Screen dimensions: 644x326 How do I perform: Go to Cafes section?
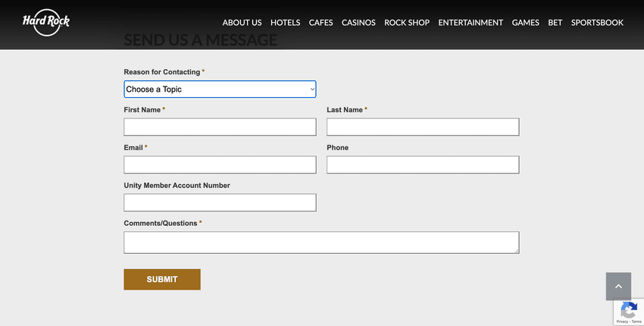point(320,23)
